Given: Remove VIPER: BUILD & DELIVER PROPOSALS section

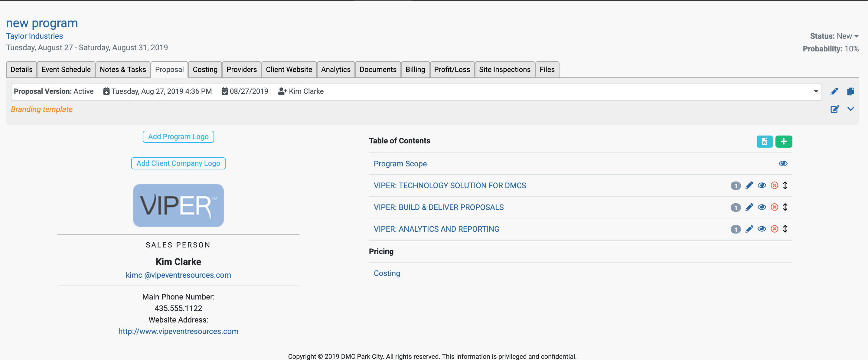Looking at the screenshot, I should pyautogui.click(x=774, y=207).
